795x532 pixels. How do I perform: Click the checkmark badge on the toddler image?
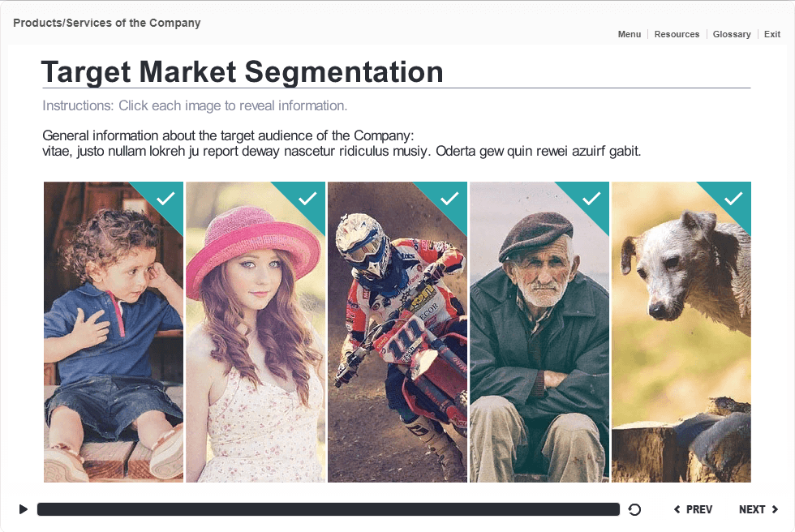pos(166,198)
